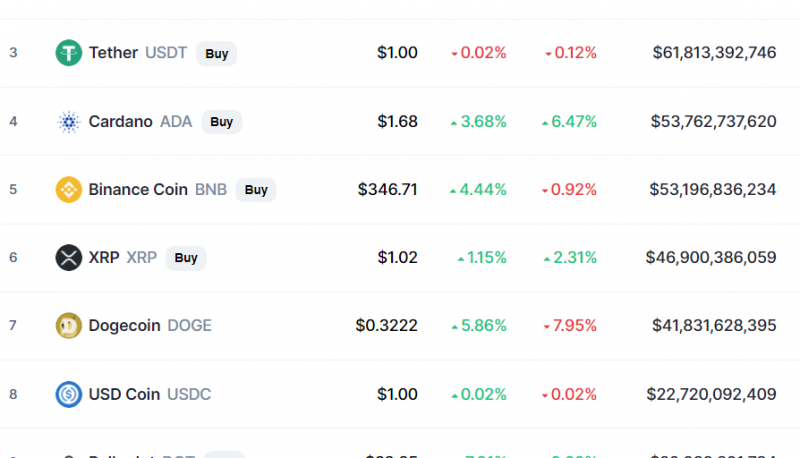Select the XRP name link
Screen dimensions: 800x458
[x=104, y=258]
